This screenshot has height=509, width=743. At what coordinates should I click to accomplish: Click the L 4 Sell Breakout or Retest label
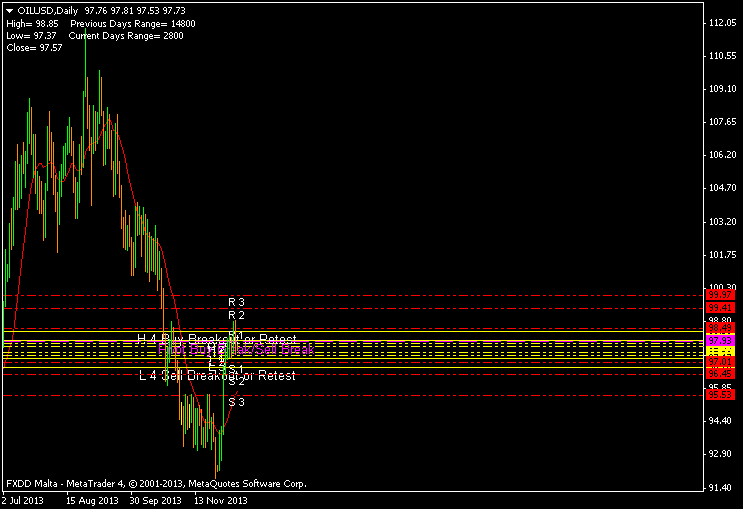pos(217,376)
